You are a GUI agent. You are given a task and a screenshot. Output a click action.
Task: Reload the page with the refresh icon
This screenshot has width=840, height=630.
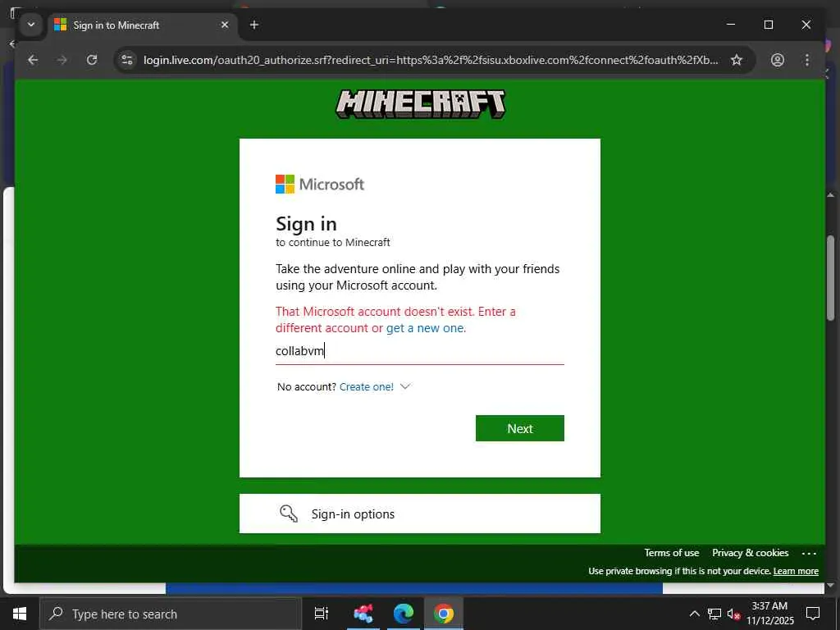coord(92,60)
